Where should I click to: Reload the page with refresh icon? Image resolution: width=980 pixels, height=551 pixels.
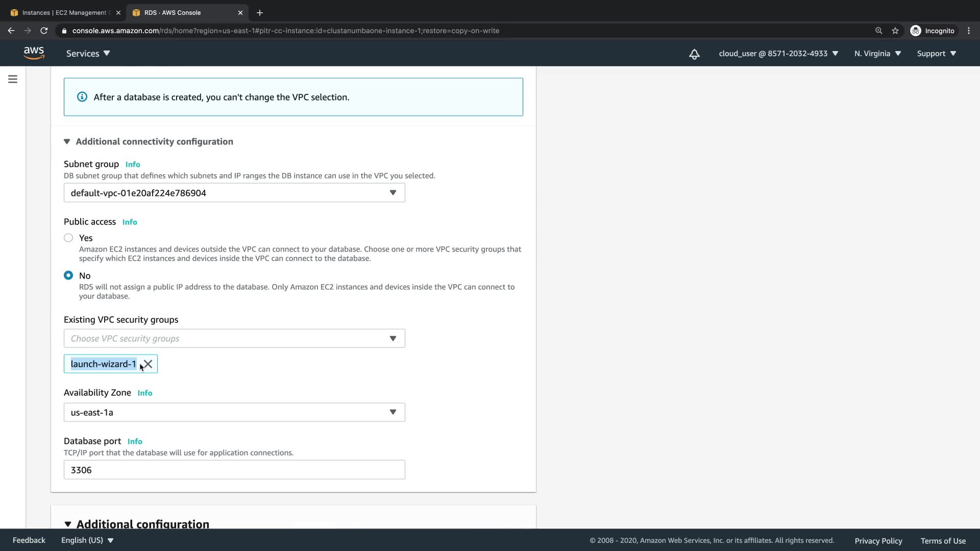click(x=44, y=31)
